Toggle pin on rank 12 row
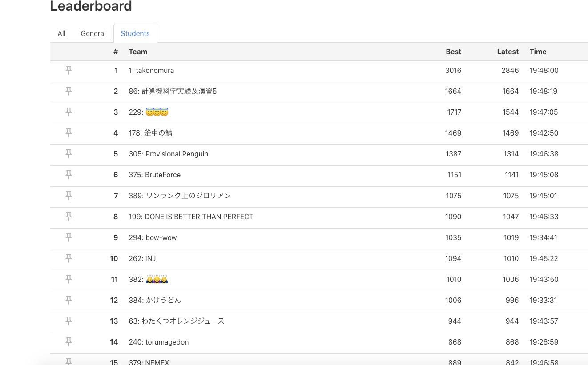Screen dimensions: 588x365 (x=68, y=300)
